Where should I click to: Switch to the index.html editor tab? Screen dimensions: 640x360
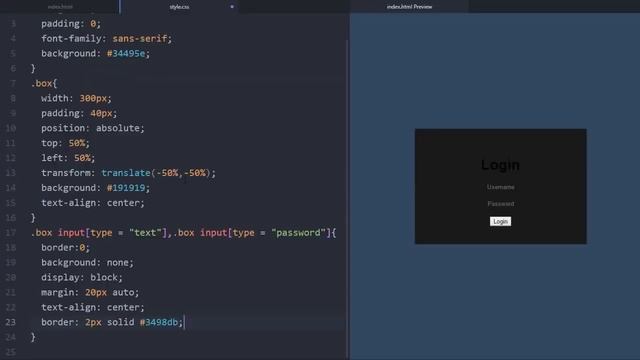coord(60,7)
